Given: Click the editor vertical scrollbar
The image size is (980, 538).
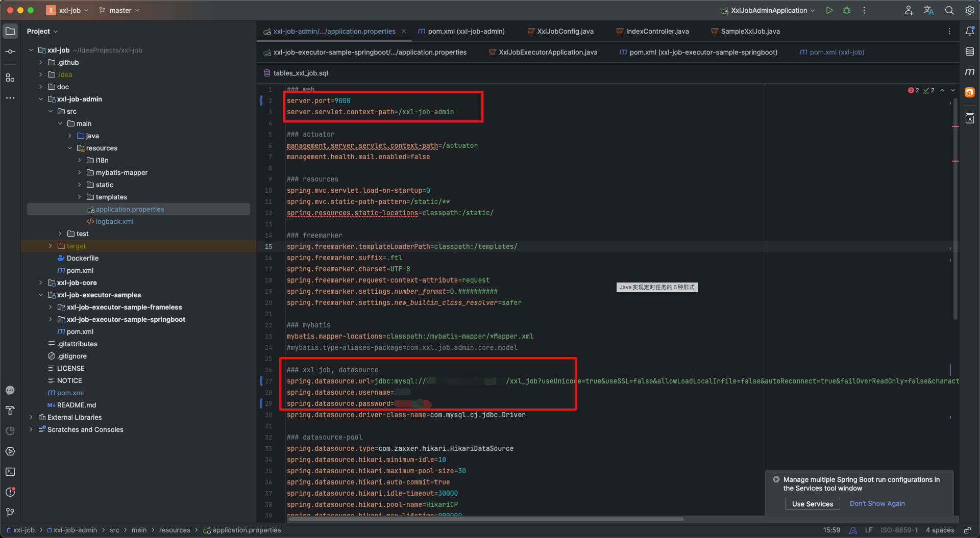Looking at the screenshot, I should [x=955, y=209].
